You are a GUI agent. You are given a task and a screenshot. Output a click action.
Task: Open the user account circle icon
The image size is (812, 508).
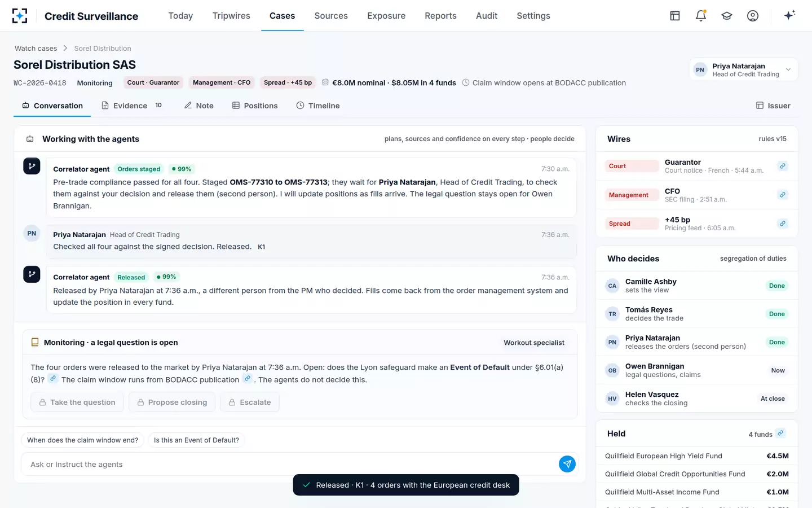pyautogui.click(x=753, y=16)
